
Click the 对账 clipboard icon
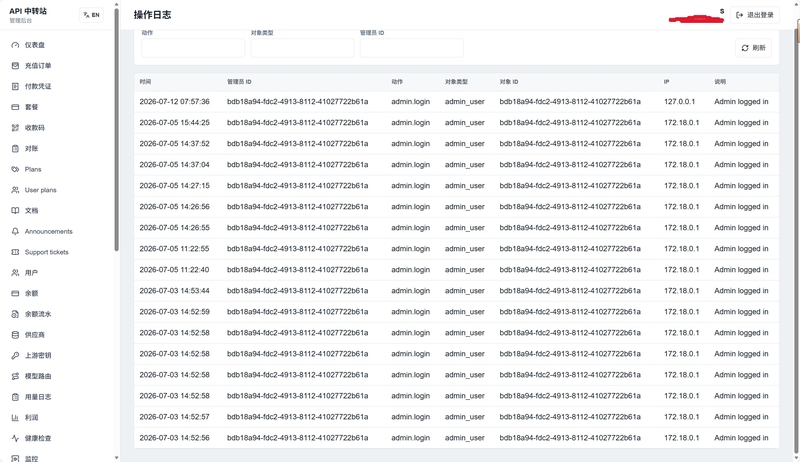15,148
